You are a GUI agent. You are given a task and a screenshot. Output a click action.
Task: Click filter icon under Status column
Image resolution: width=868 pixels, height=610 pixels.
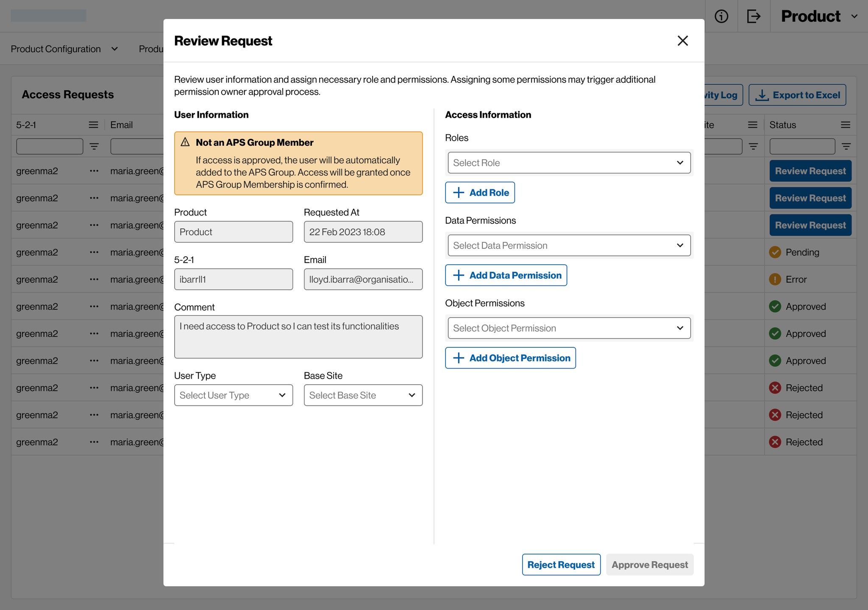coord(846,147)
